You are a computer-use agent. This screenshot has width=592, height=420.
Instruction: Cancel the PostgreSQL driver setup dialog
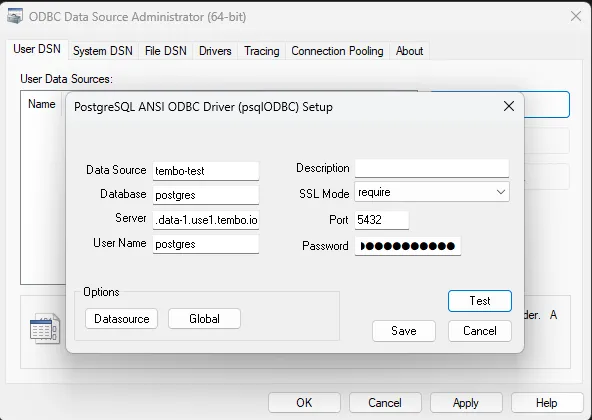[x=480, y=331]
